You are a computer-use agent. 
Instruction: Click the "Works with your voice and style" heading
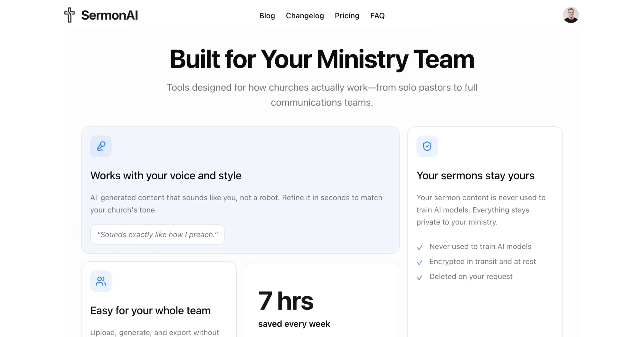[x=166, y=175]
